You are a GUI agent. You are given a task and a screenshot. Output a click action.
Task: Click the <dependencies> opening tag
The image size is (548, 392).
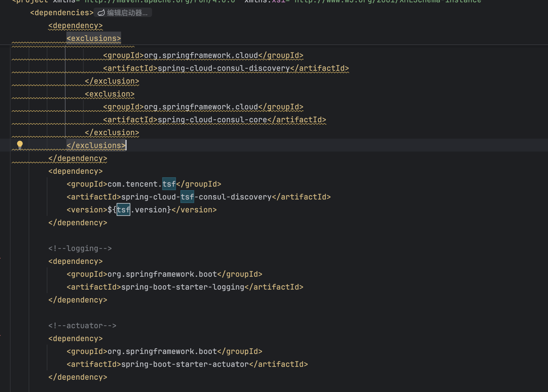62,13
